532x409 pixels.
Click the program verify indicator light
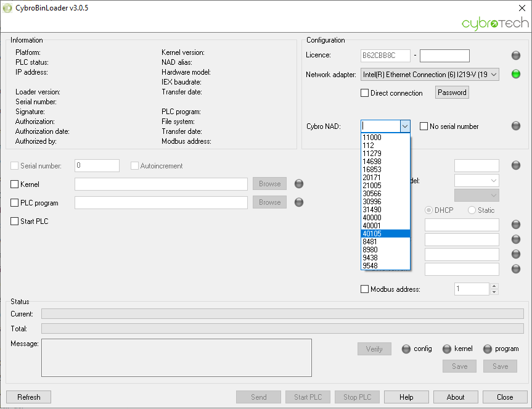click(488, 349)
